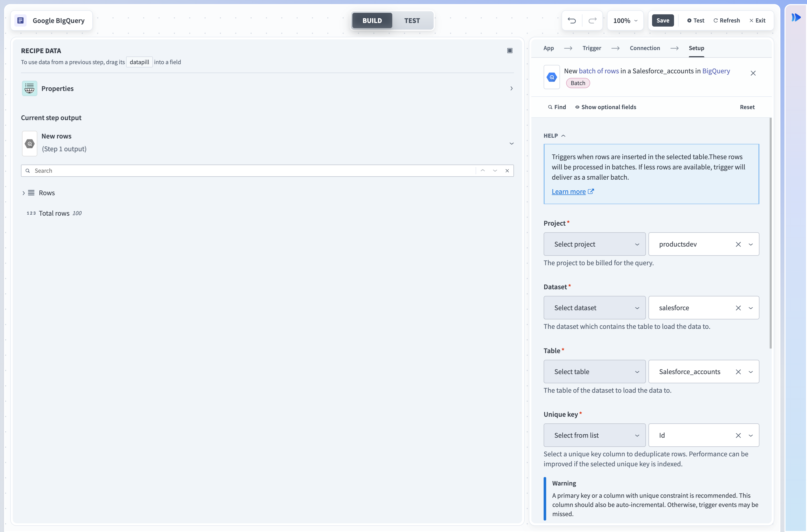Click the BigQuery link in trigger title

click(716, 71)
